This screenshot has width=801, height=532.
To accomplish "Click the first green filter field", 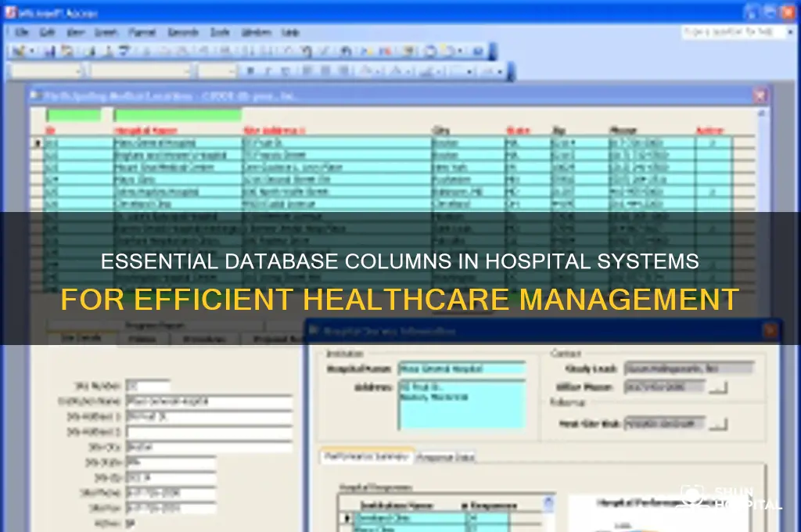I will (x=74, y=115).
